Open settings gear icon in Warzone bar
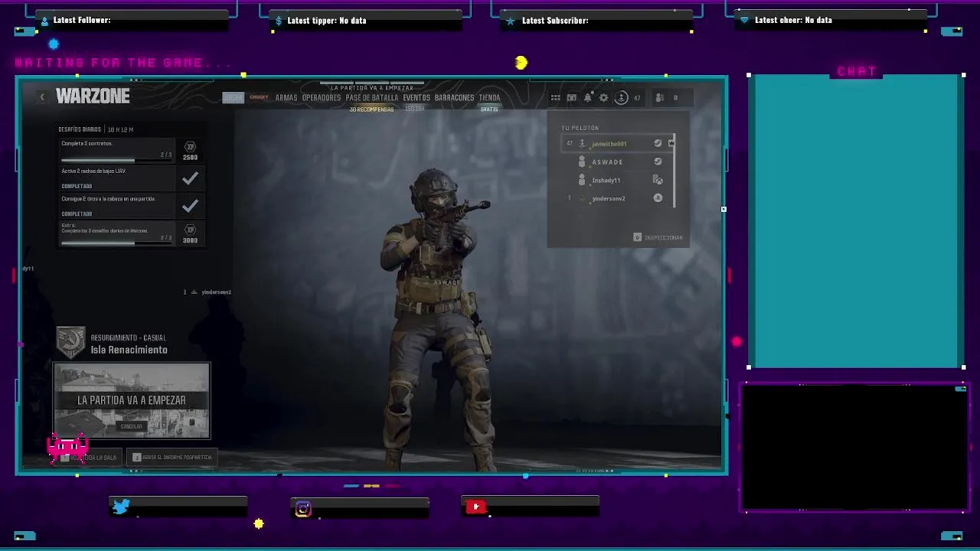The image size is (980, 551). [603, 97]
